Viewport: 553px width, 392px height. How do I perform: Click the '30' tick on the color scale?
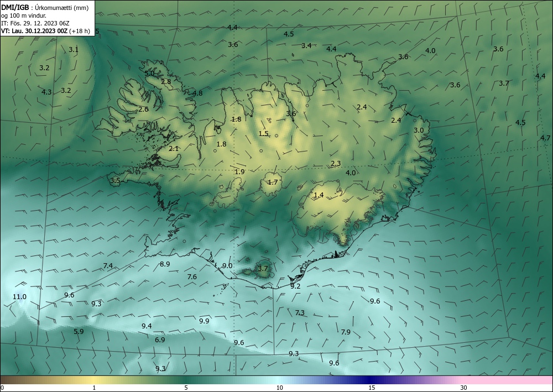click(x=463, y=388)
